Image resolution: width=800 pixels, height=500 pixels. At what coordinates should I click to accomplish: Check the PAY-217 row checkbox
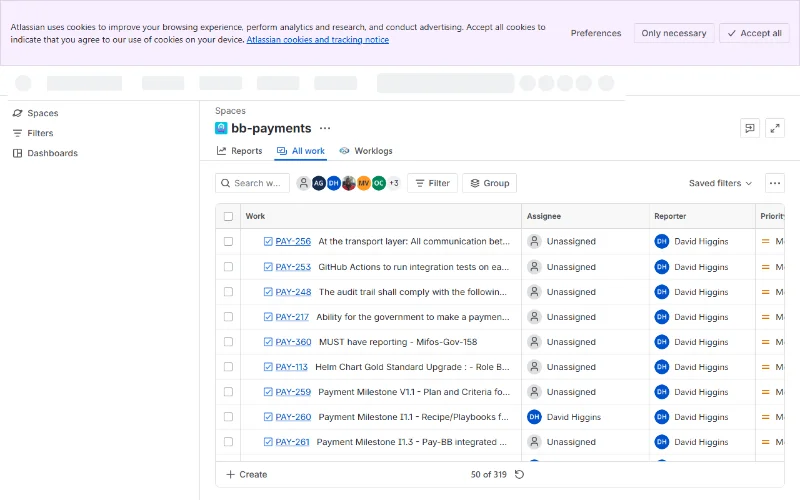pos(228,317)
